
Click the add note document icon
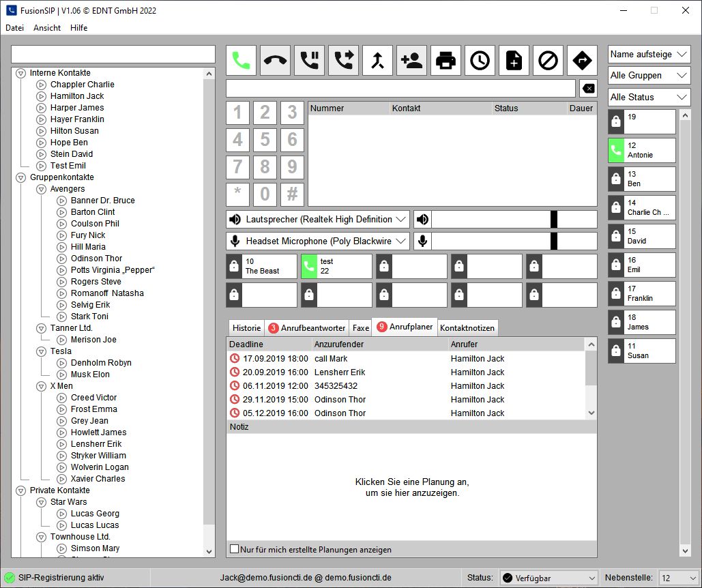point(514,61)
